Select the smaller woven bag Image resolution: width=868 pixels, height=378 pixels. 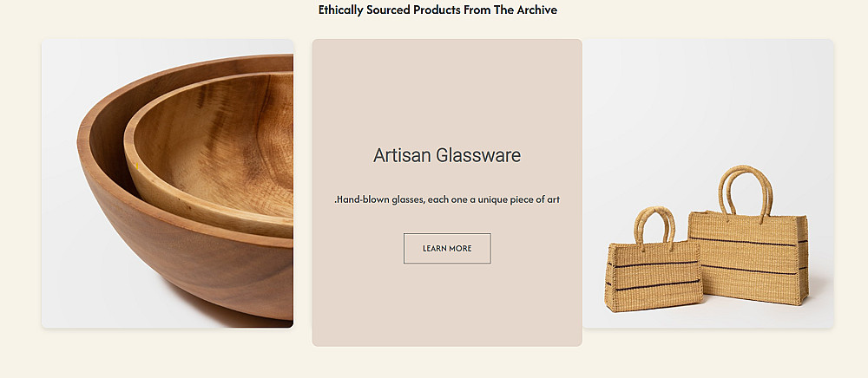click(655, 276)
